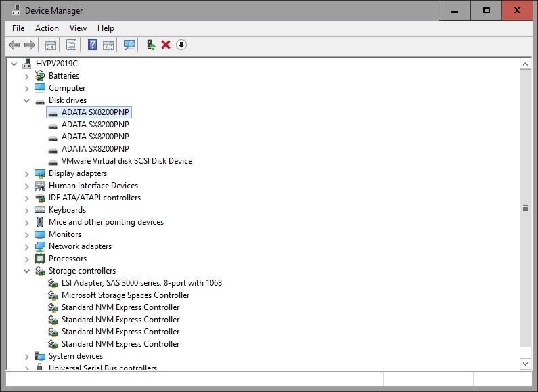
Task: Open Properties toolbar icon
Action: (x=71, y=45)
